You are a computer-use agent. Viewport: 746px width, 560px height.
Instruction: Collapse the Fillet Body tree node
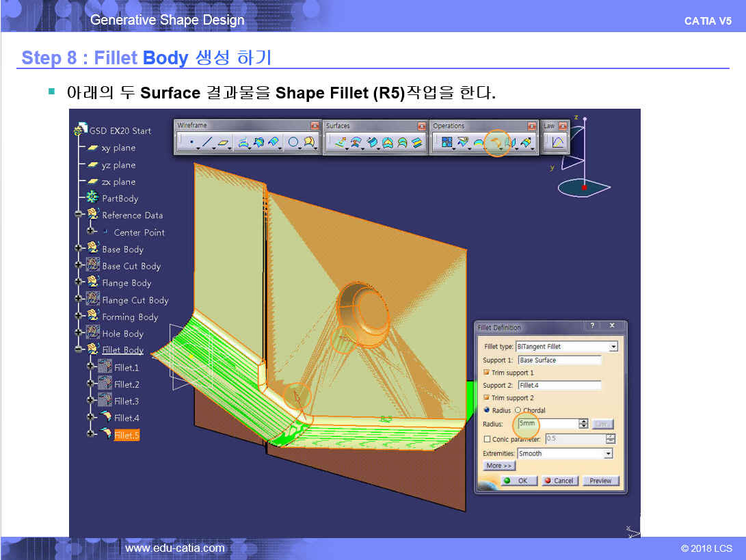pos(79,350)
